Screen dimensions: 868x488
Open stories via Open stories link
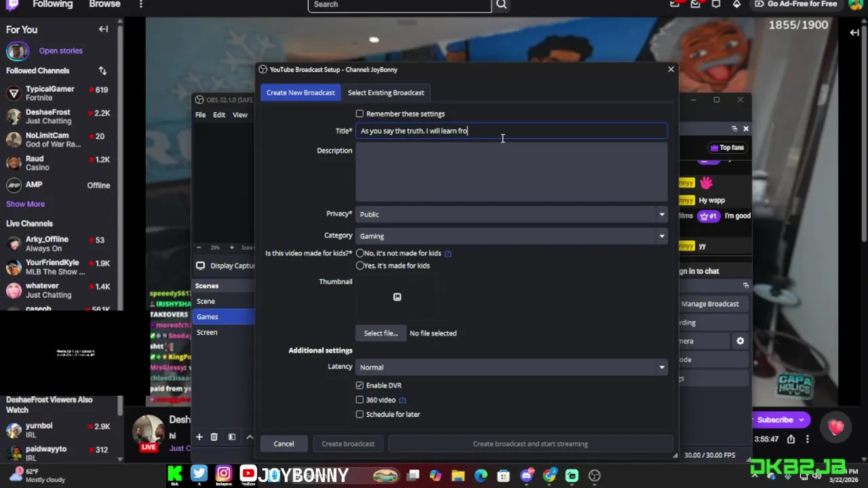[x=60, y=51]
